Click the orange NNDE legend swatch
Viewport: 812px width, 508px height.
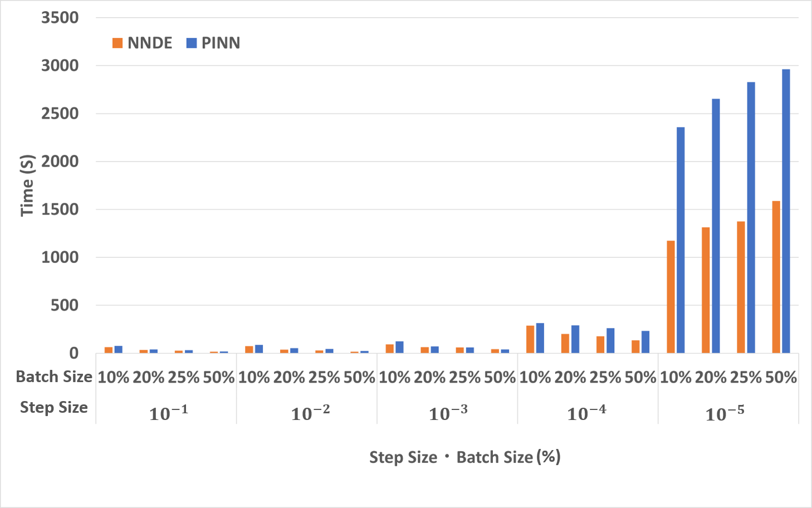point(118,43)
